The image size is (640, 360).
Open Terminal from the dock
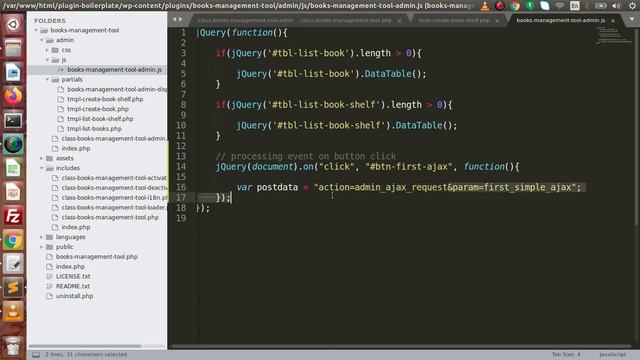pos(13,121)
